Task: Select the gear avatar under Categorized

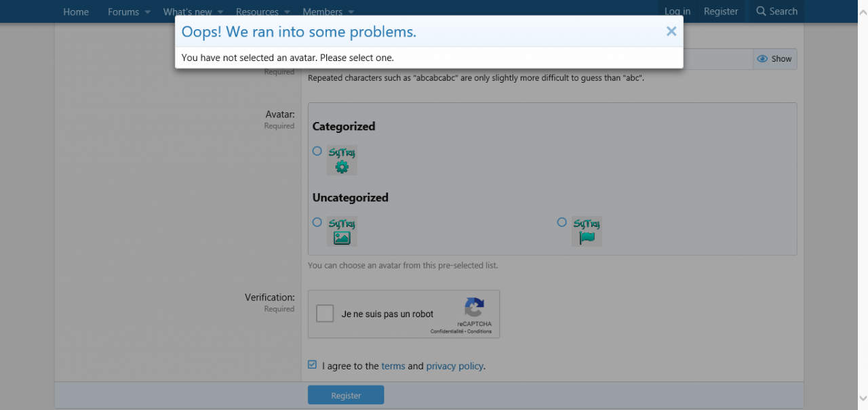Action: pos(317,151)
